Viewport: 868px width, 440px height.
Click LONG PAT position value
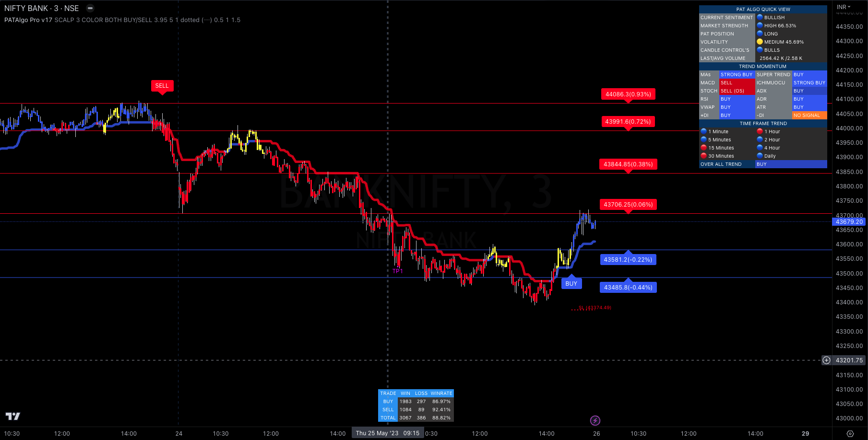tap(771, 34)
